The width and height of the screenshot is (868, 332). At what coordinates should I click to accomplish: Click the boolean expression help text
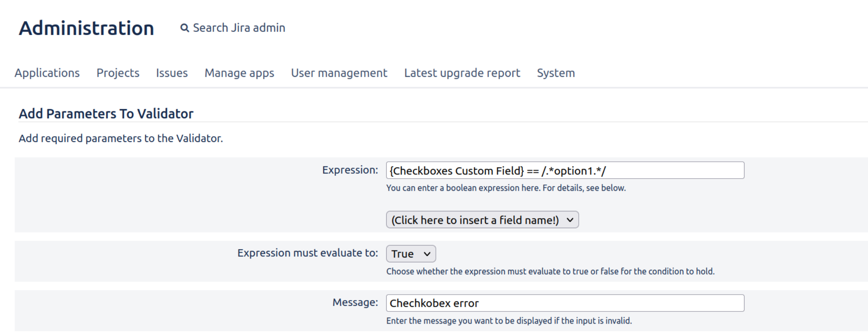(x=506, y=188)
